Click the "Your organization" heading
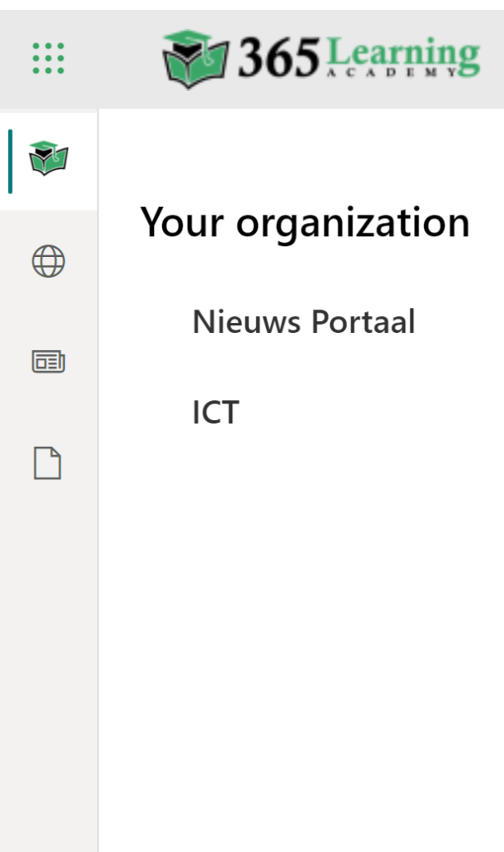 (x=304, y=223)
